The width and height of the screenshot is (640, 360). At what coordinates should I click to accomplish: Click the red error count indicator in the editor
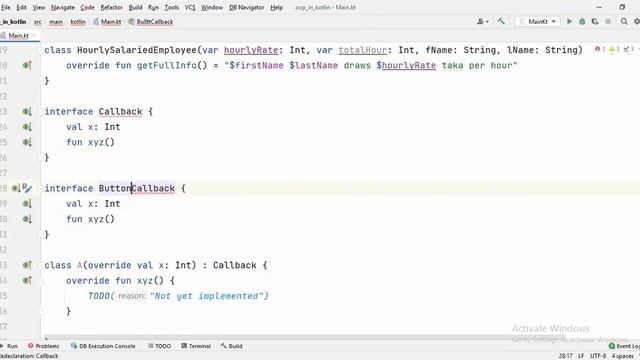point(600,49)
